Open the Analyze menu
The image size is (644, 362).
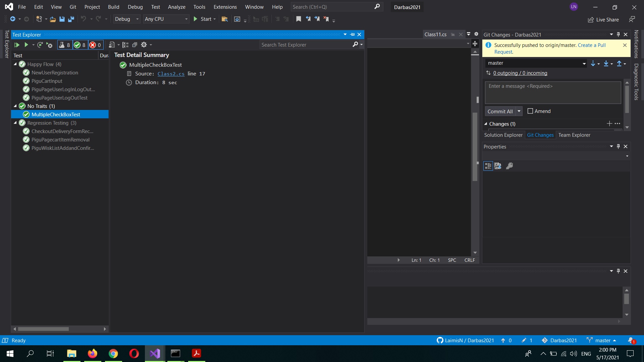176,7
